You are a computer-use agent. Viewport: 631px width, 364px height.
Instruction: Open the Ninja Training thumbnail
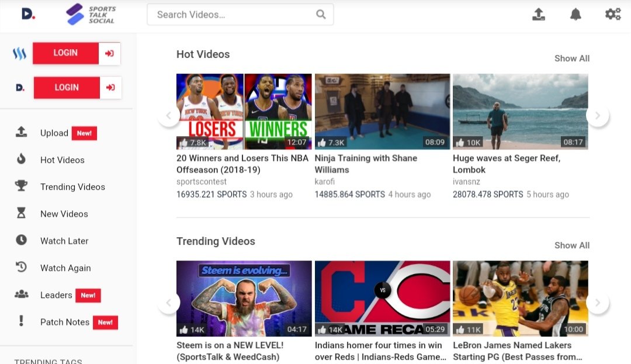coord(382,112)
